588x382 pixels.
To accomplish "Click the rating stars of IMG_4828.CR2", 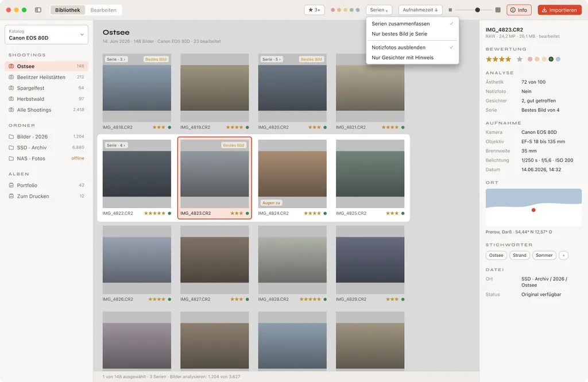I will point(310,299).
